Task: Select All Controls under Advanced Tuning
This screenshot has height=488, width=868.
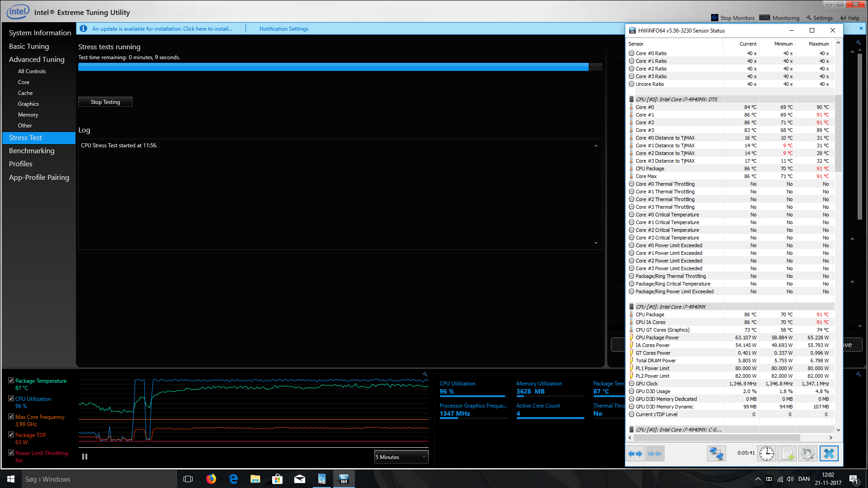Action: (32, 71)
